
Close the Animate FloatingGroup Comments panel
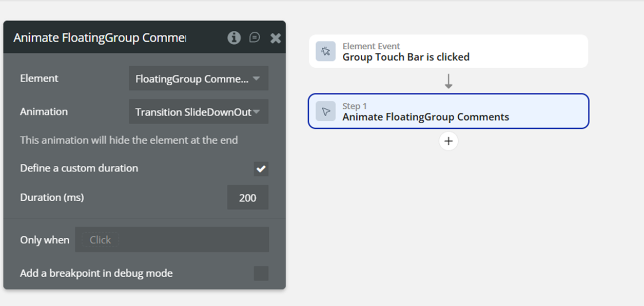[x=276, y=38]
